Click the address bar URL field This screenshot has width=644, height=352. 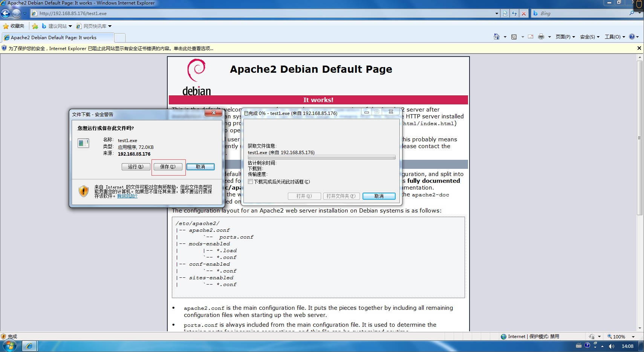pyautogui.click(x=262, y=14)
